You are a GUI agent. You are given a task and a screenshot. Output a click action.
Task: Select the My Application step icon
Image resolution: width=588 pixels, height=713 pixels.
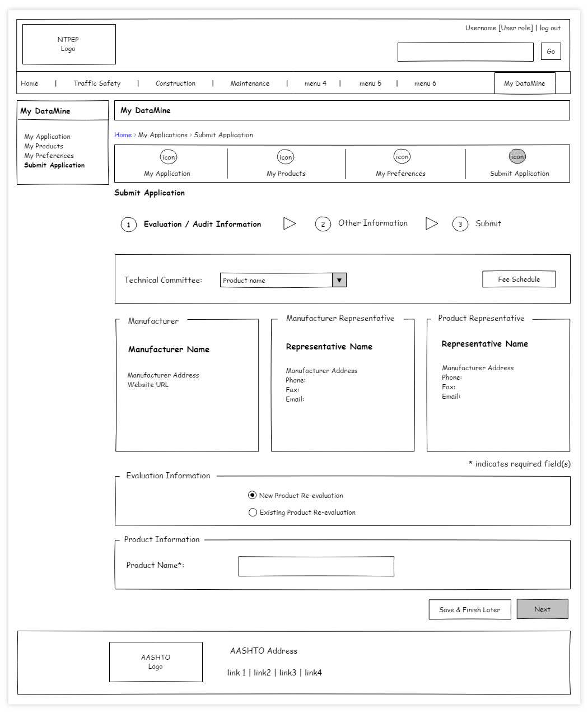[169, 157]
